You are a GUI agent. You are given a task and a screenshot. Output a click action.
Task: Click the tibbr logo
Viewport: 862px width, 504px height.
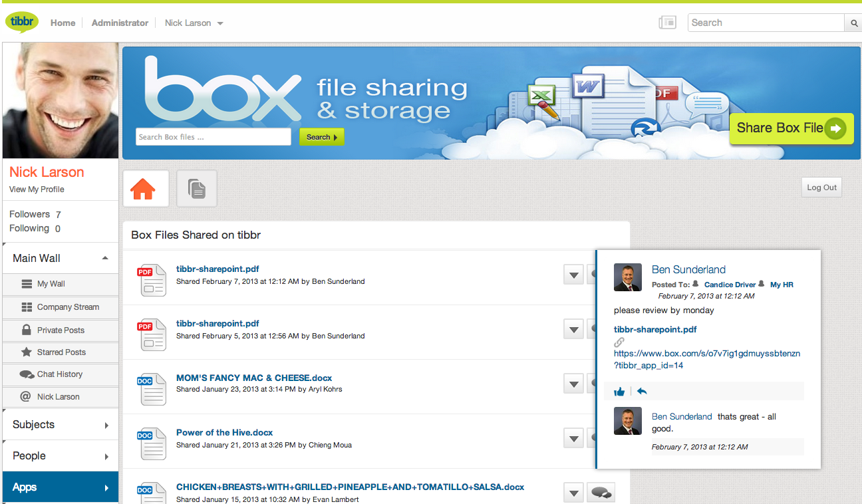click(22, 22)
